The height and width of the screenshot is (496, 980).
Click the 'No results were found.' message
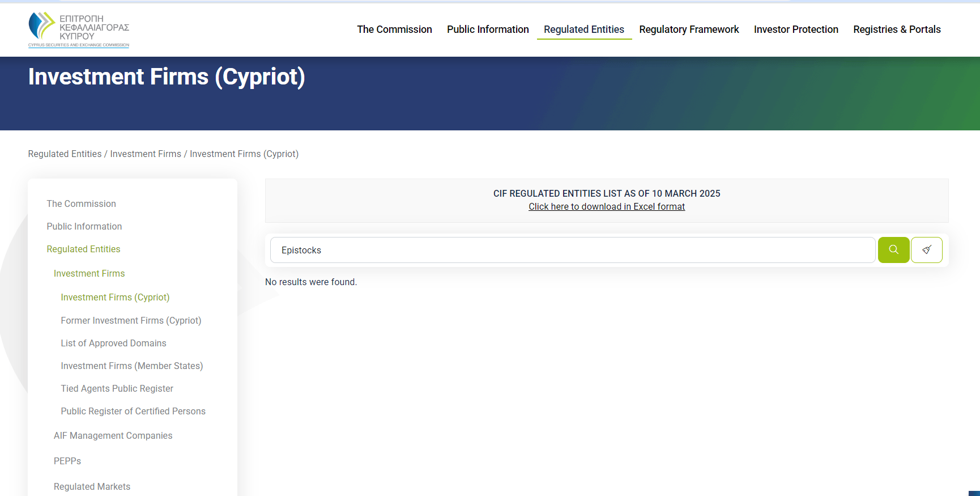(x=311, y=282)
